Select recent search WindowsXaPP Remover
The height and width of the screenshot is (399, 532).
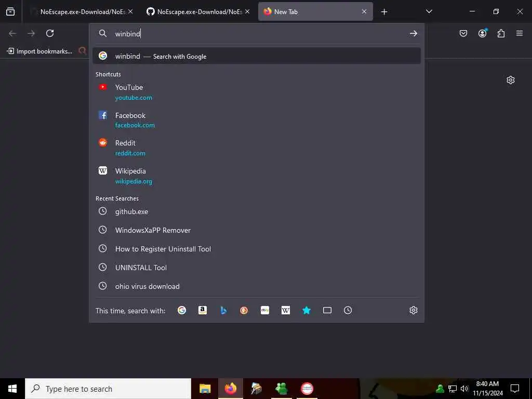point(257,230)
